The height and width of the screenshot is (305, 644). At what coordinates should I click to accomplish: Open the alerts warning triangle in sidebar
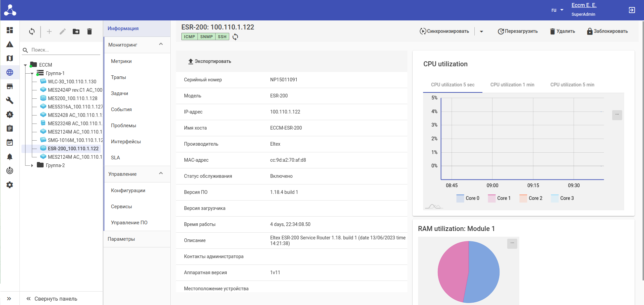tap(10, 44)
